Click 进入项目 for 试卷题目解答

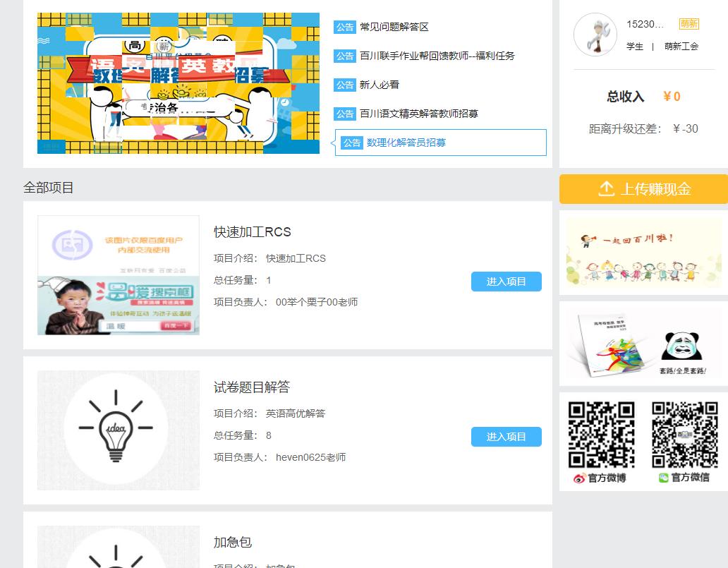(506, 437)
